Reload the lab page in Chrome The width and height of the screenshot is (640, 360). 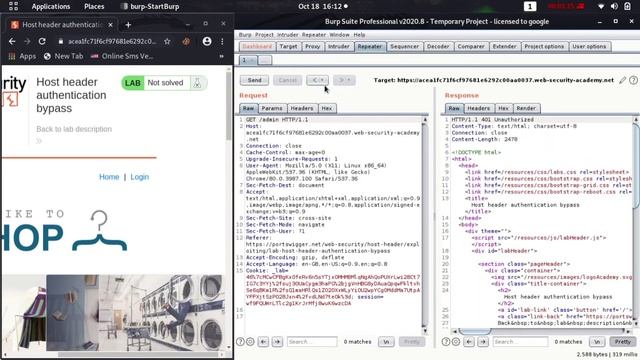(42, 41)
